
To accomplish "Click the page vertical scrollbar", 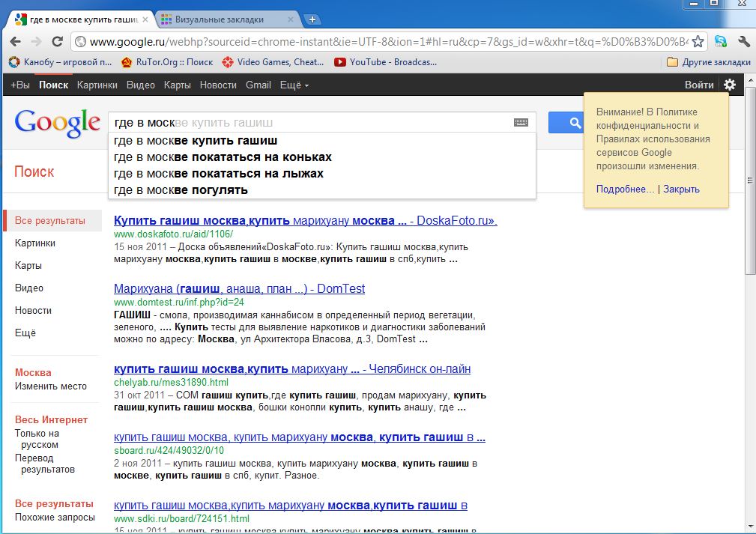I will (750, 180).
